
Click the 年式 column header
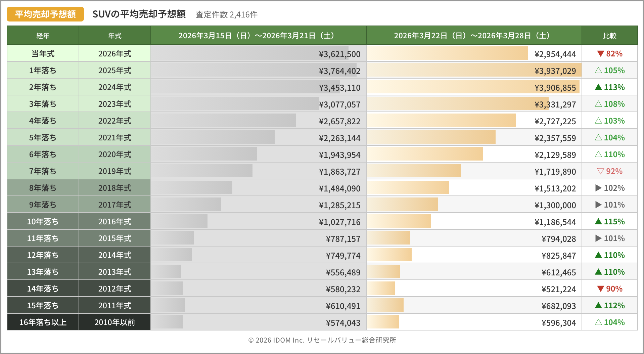[x=115, y=36]
